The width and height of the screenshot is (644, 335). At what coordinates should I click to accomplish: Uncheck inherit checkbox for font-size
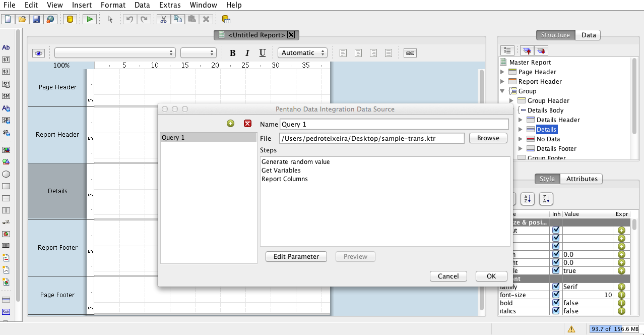pyautogui.click(x=556, y=295)
